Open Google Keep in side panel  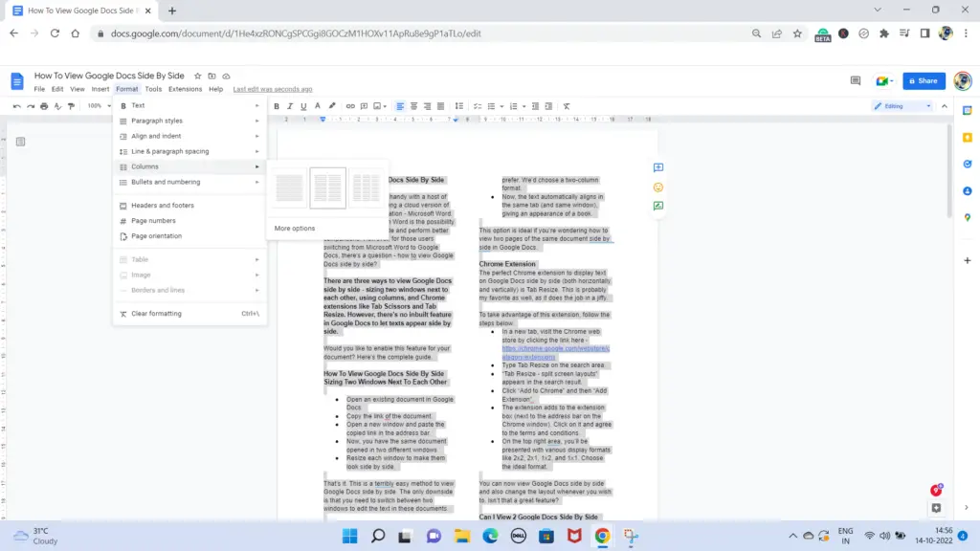point(968,138)
